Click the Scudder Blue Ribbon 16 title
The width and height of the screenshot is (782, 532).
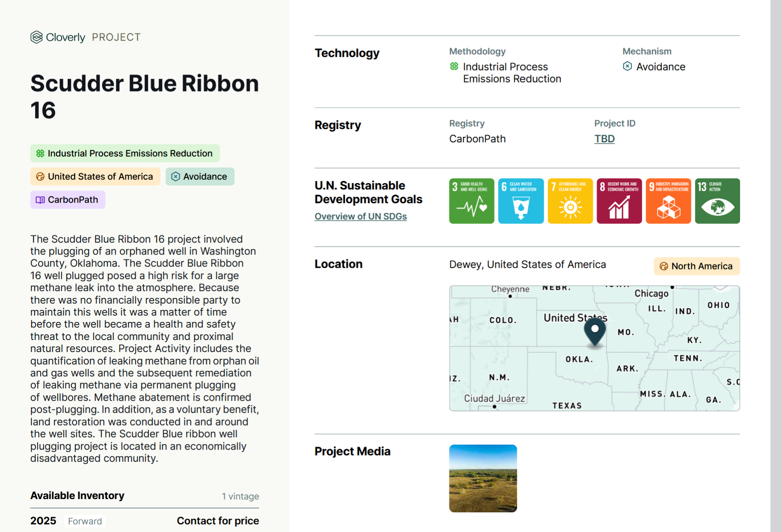click(x=145, y=97)
